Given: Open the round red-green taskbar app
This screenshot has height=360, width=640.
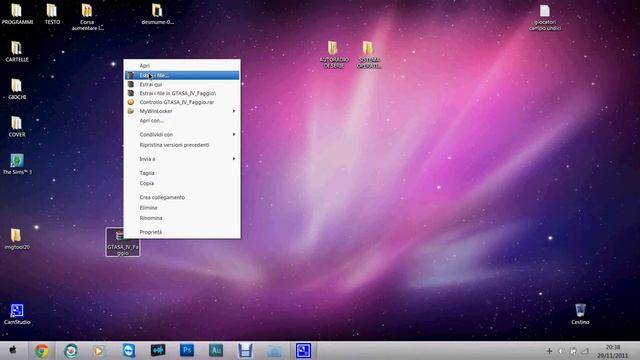Looking at the screenshot, I should (71, 351).
